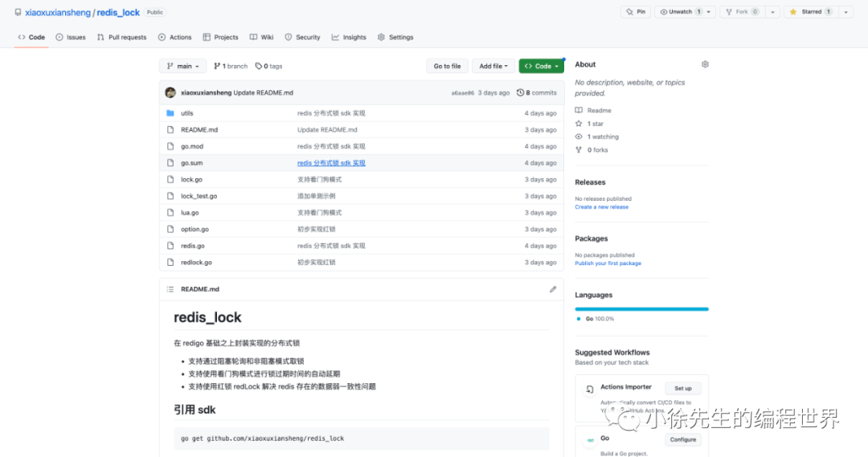Click the file icon beside redlock.go
Screen dimensions: 868x457
[x=170, y=263]
